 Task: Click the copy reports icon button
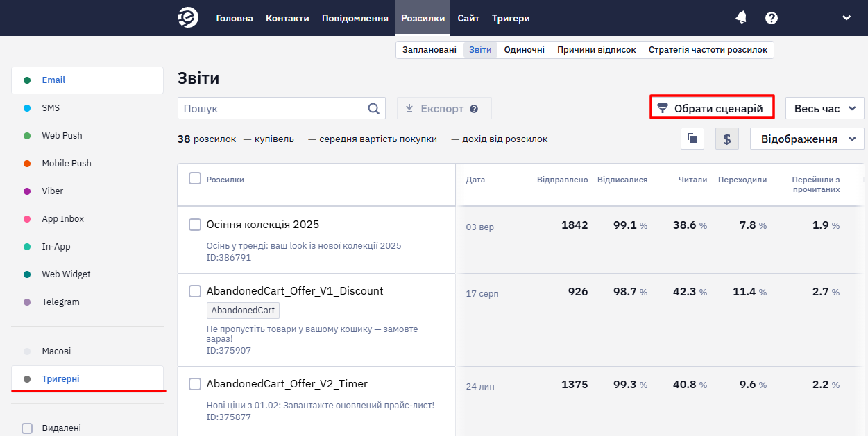click(x=692, y=139)
